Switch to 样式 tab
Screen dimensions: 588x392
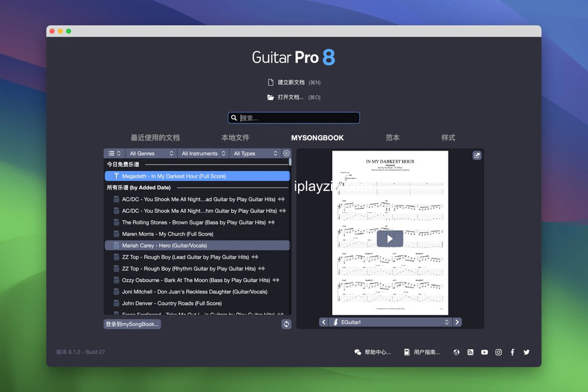[x=448, y=138]
